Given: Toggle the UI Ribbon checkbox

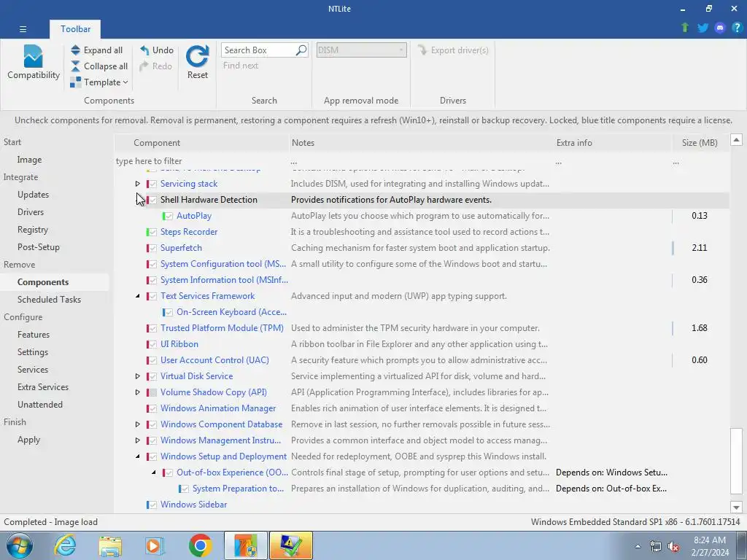Looking at the screenshot, I should pos(152,344).
